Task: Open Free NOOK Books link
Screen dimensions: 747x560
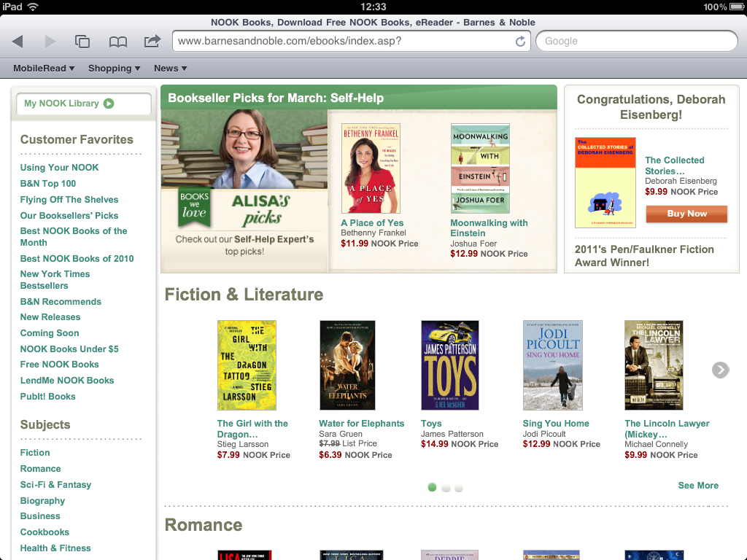Action: [59, 365]
